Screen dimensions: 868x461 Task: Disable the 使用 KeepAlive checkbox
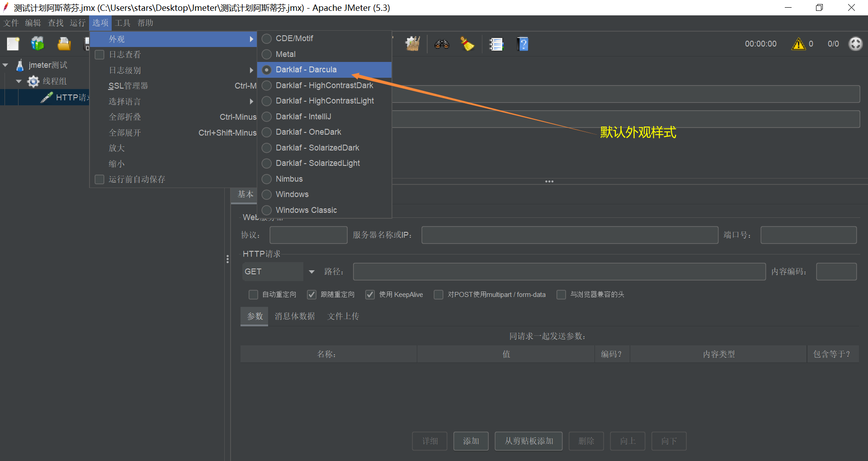point(370,294)
